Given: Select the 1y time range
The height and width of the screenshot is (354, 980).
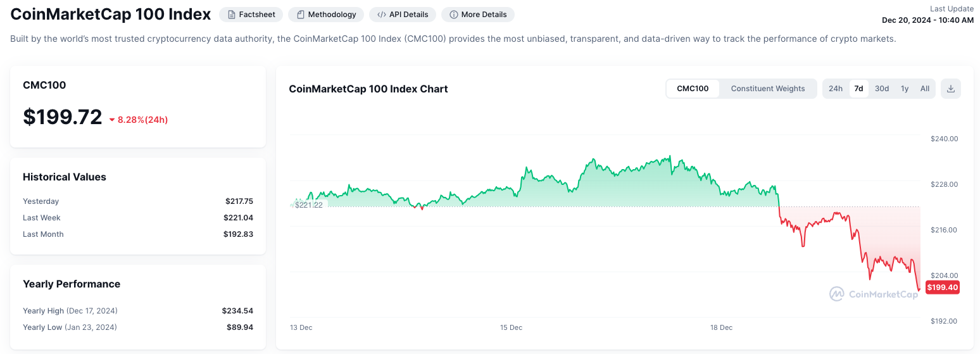Looking at the screenshot, I should 905,89.
